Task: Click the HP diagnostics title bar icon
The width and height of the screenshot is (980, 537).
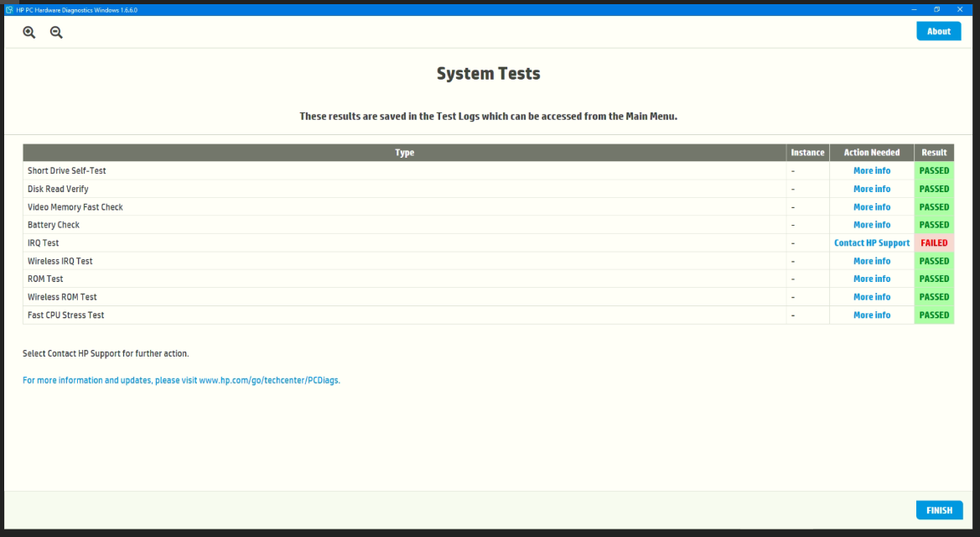Action: [x=9, y=10]
